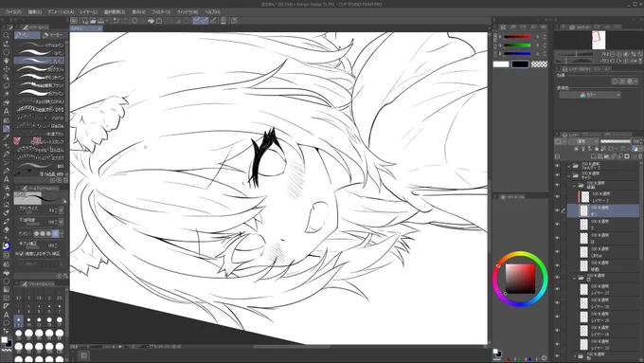Click the red R color slider

517,37
